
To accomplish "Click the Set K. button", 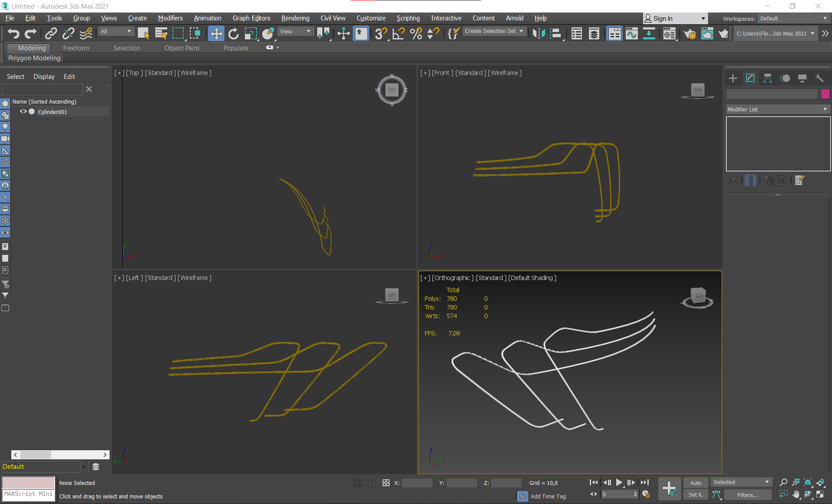I will 695,494.
